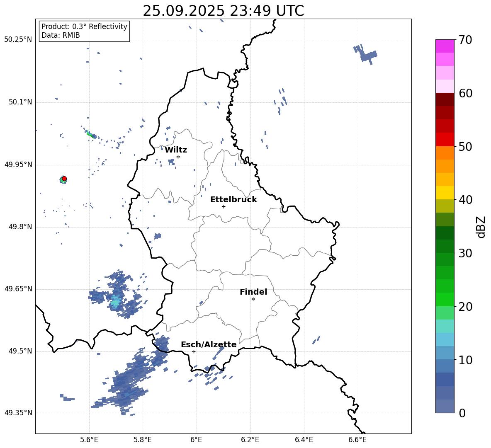Click the cross marker below Ettelbruck
Screen dimensions: 491x448
pos(224,206)
